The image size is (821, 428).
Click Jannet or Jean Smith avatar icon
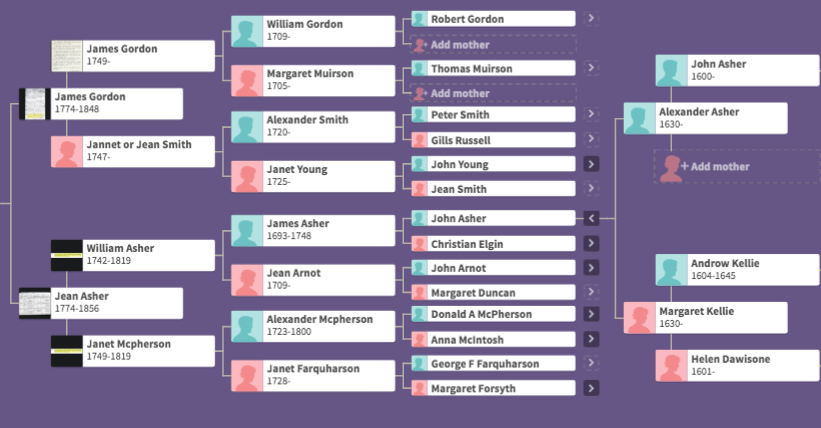coord(66,152)
